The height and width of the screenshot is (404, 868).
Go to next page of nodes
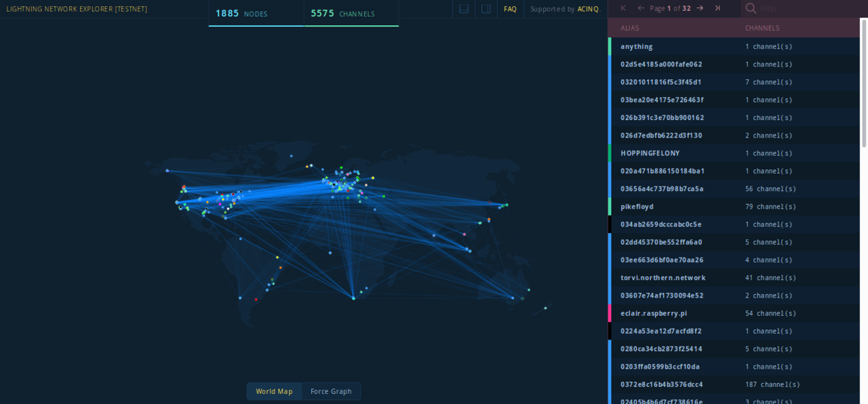point(700,8)
